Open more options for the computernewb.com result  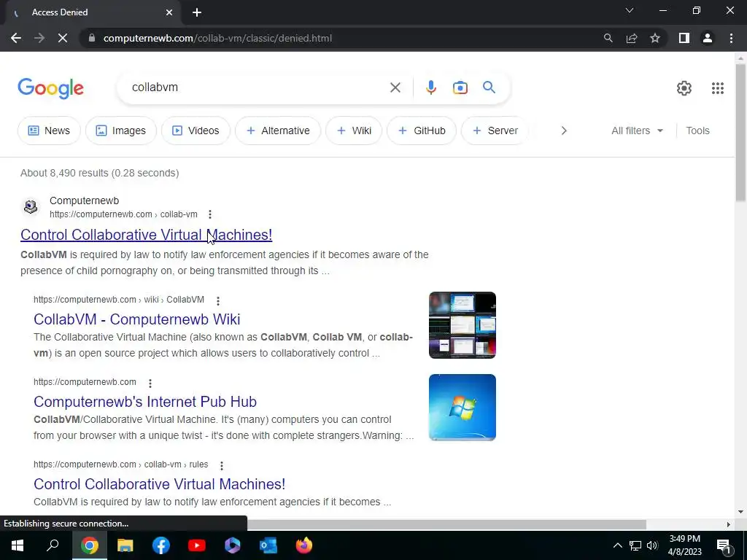tap(150, 383)
